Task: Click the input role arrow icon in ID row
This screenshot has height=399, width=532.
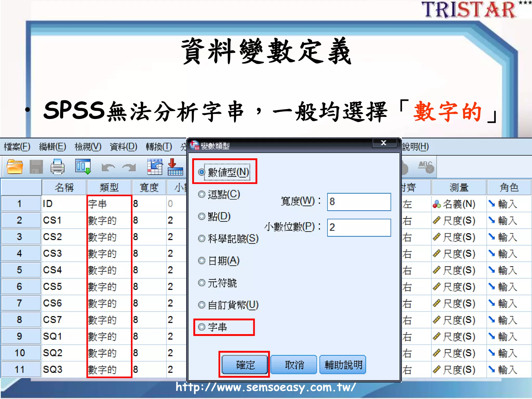Action: click(491, 203)
